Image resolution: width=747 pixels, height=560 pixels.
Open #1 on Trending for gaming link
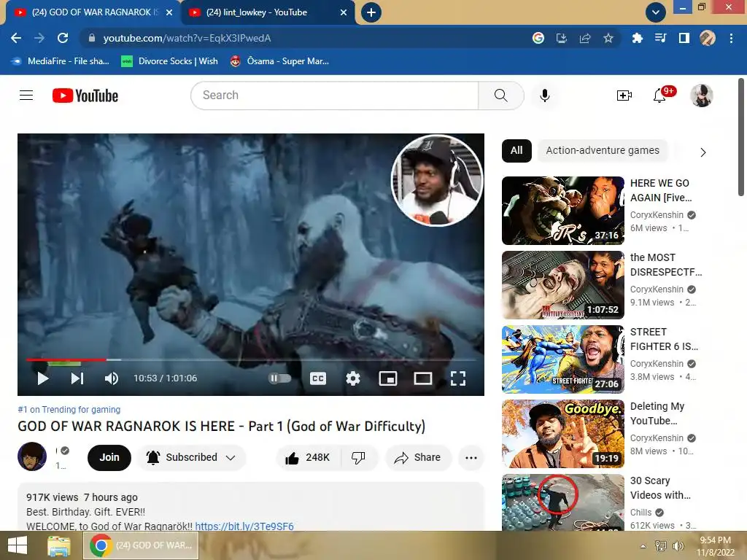69,410
